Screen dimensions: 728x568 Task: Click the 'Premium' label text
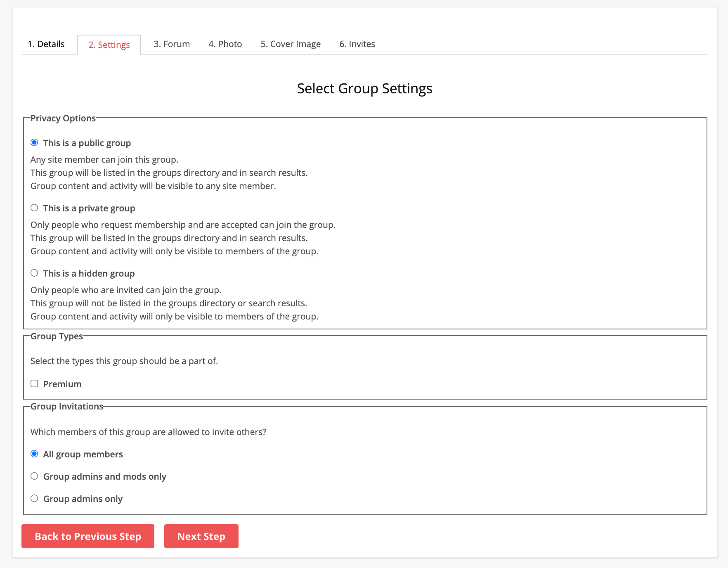(x=62, y=384)
